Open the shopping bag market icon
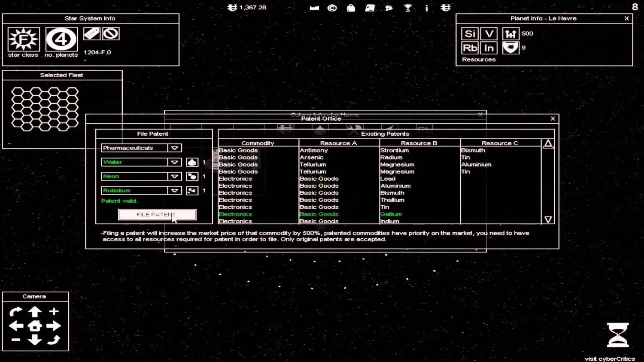 point(351,8)
